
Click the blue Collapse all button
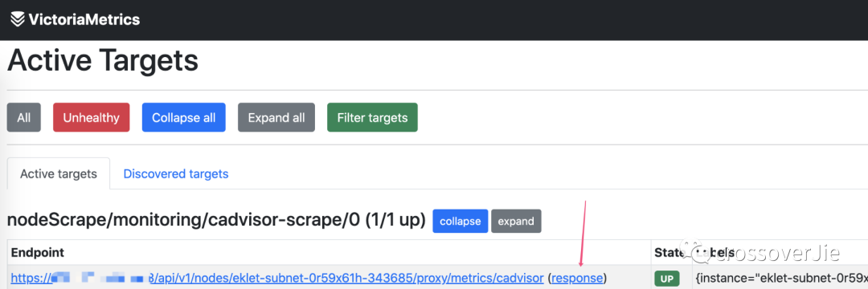[184, 118]
